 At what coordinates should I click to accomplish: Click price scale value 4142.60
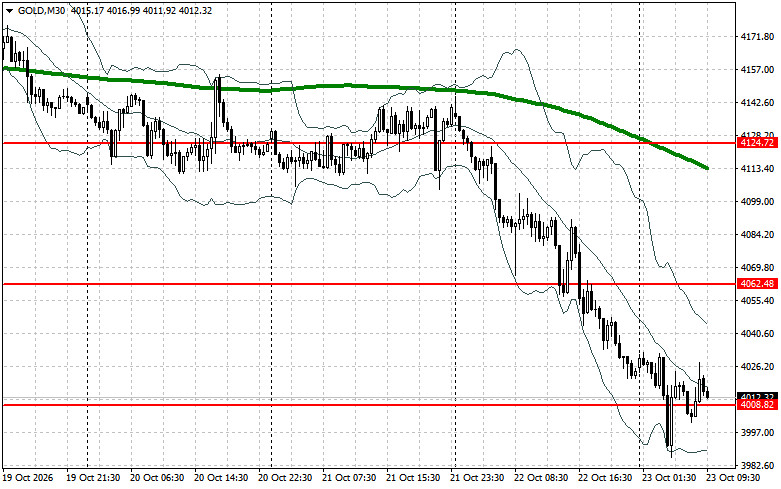tap(757, 103)
